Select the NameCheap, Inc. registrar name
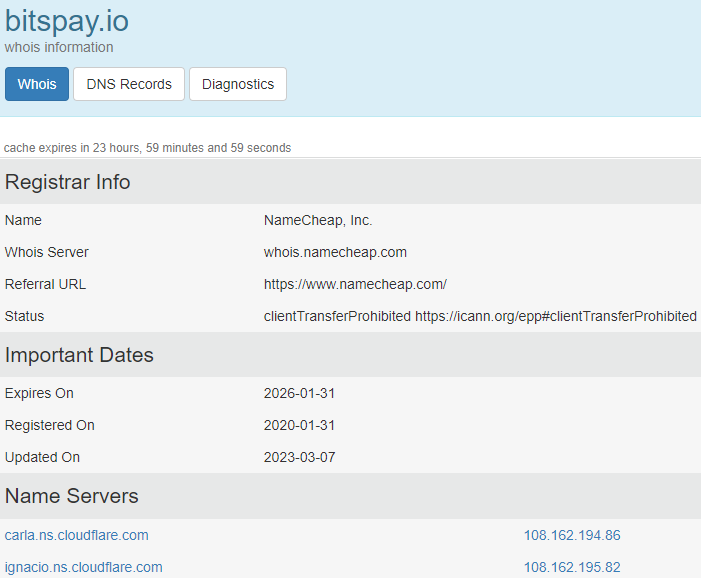The width and height of the screenshot is (701, 578). pyautogui.click(x=318, y=220)
